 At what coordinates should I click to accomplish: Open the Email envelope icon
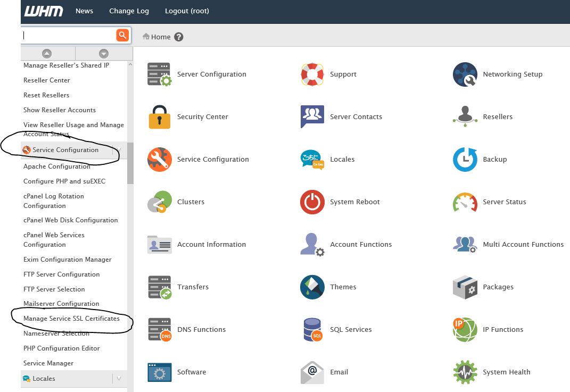[x=312, y=372]
